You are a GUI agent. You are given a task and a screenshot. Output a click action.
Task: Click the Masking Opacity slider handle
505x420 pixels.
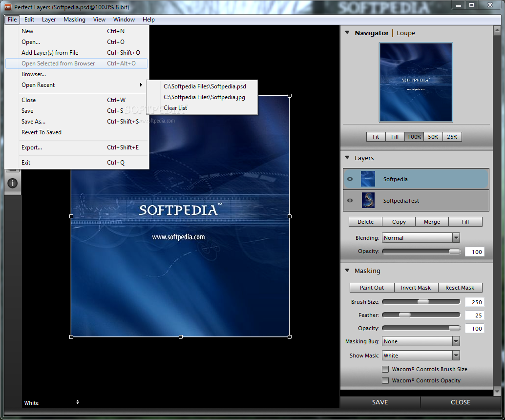[x=454, y=328]
